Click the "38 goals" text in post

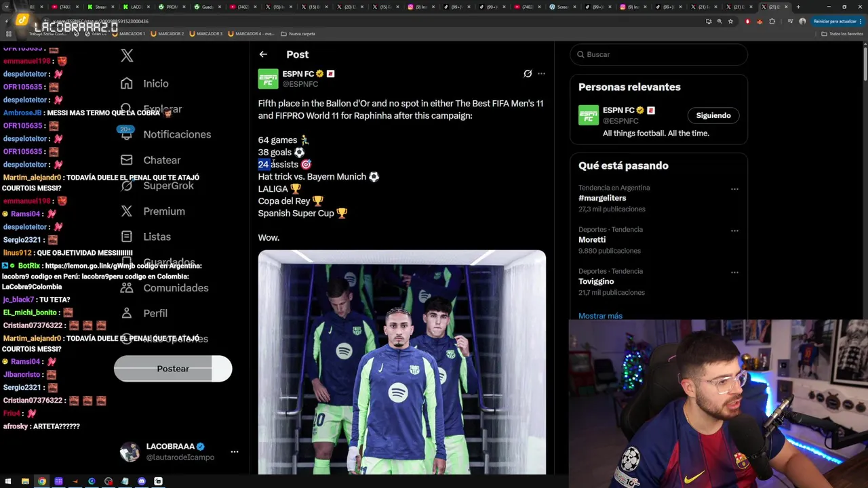(x=275, y=152)
